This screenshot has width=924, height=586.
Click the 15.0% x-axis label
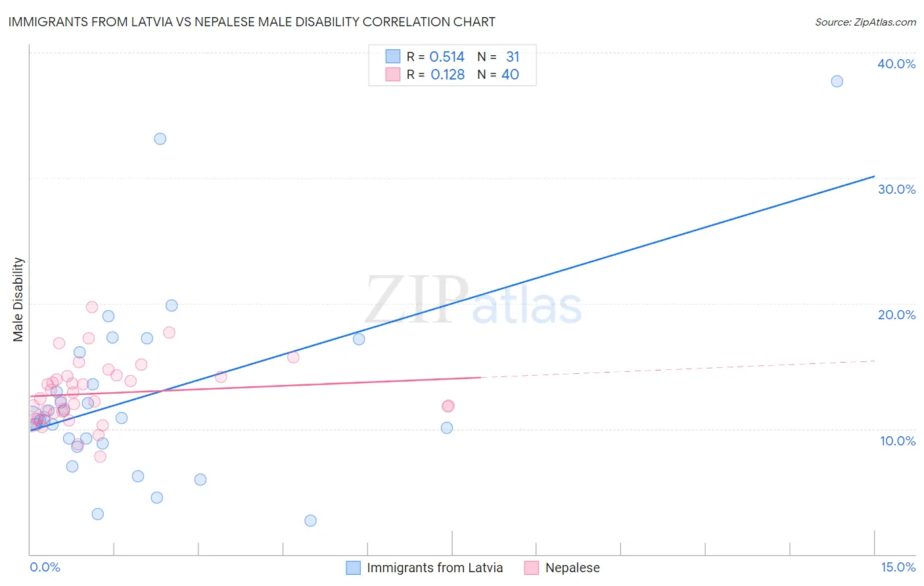(x=898, y=567)
